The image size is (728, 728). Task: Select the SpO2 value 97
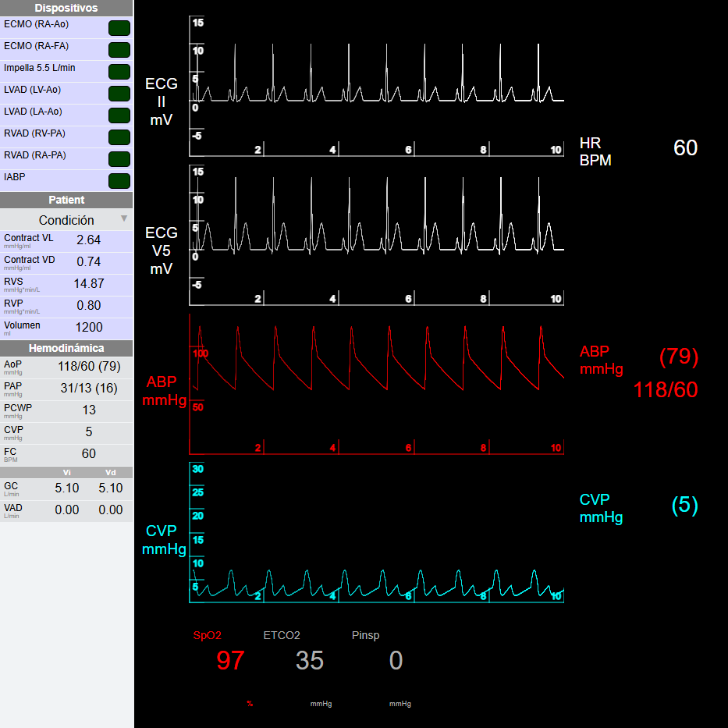pyautogui.click(x=230, y=660)
